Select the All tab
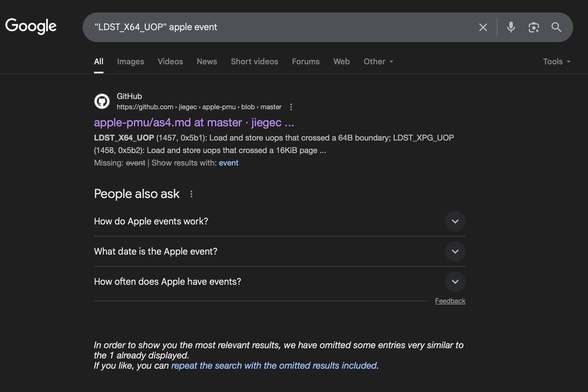588x392 pixels. click(98, 62)
